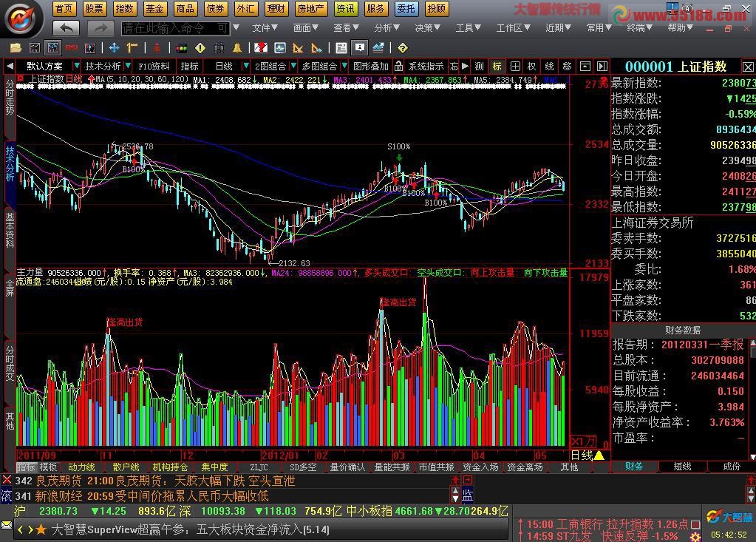Viewport: 756px width, 542px height.
Task: Click the highlighted info message icon
Action: 360,48
